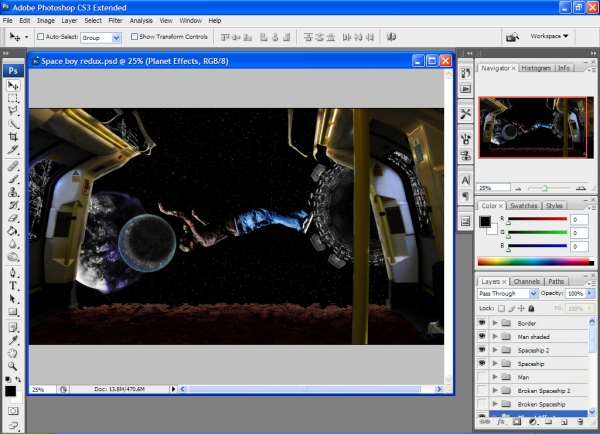Select the Notes tool
This screenshot has height=434, width=600.
click(13, 328)
